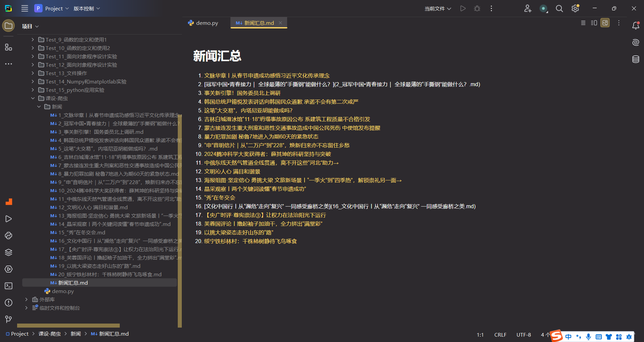
Task: Open the Git version control tool window
Action: point(9,319)
